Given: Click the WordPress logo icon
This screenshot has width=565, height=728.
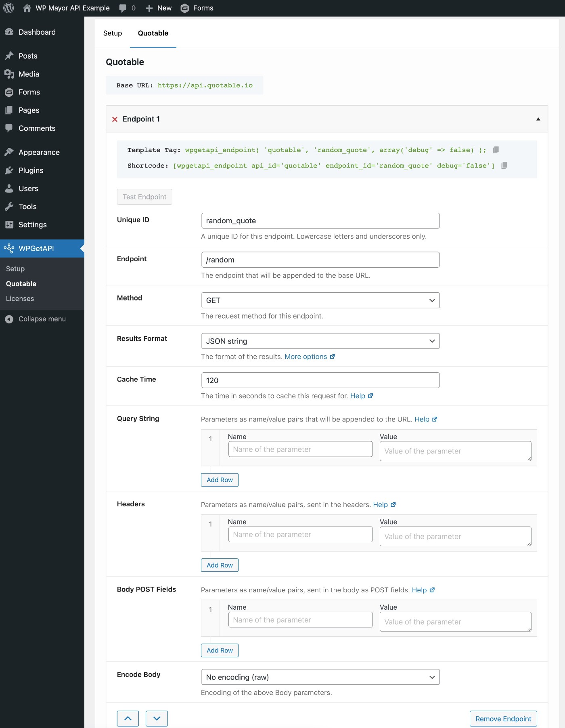Looking at the screenshot, I should [8, 8].
